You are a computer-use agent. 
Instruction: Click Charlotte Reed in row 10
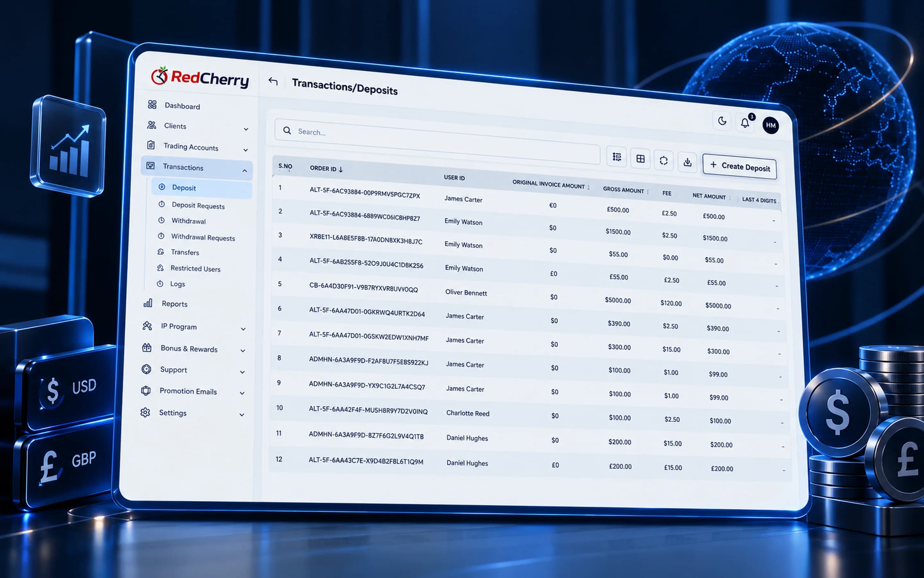pos(468,413)
